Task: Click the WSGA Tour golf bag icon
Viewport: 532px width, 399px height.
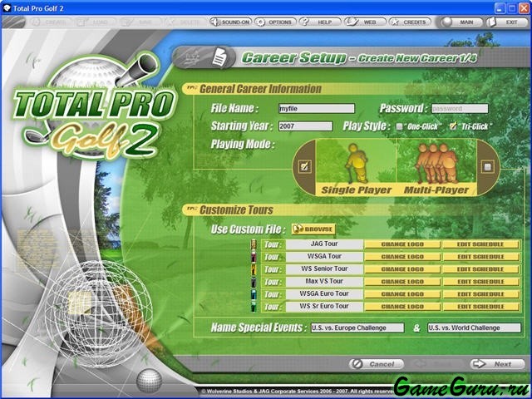Action: coord(254,257)
